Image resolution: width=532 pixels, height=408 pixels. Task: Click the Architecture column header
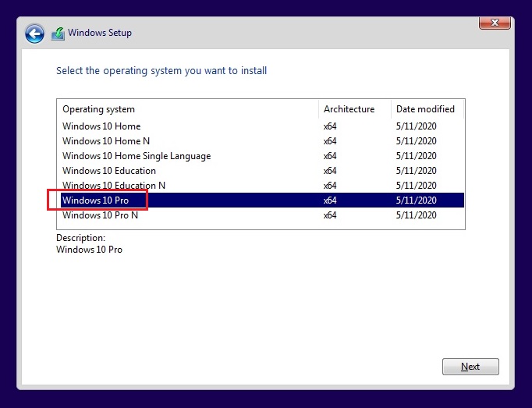pyautogui.click(x=355, y=109)
